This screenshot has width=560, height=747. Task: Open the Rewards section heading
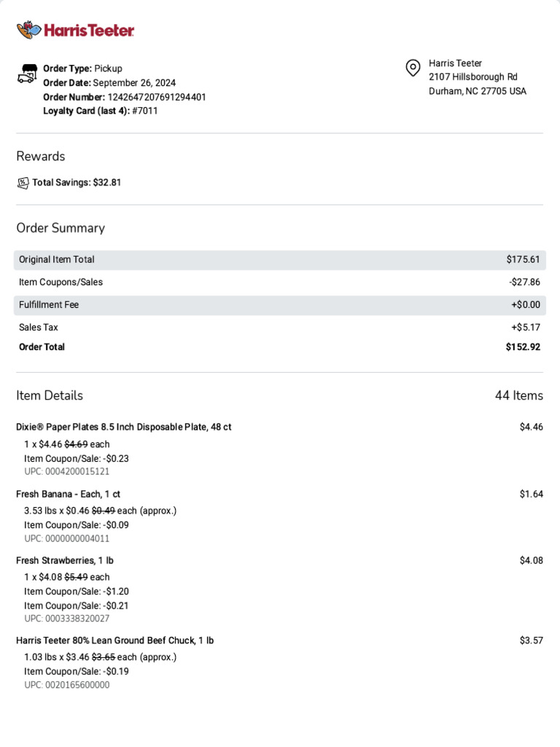[x=41, y=156]
